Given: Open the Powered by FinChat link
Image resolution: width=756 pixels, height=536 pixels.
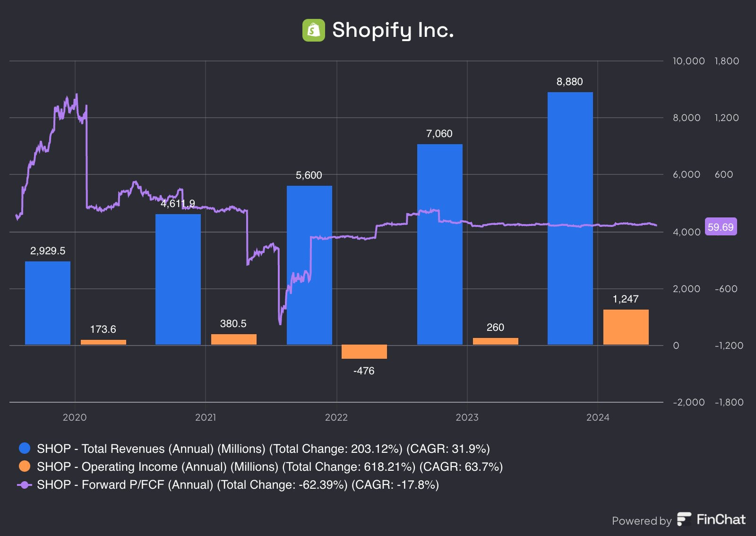Looking at the screenshot, I should [679, 520].
